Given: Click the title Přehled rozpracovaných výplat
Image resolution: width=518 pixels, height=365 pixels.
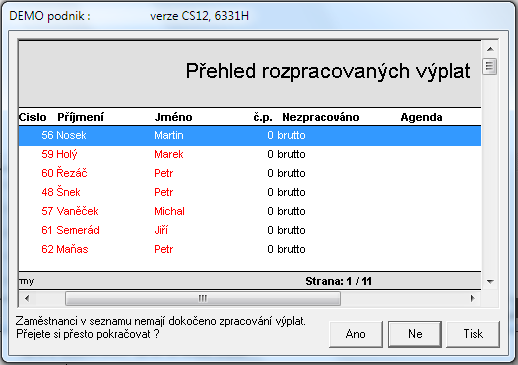Looking at the screenshot, I should [328, 71].
